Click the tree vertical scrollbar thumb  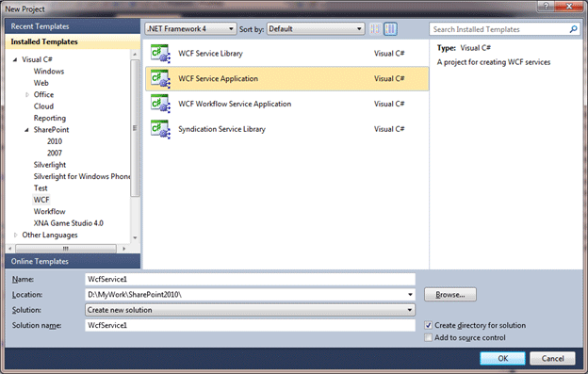click(135, 127)
